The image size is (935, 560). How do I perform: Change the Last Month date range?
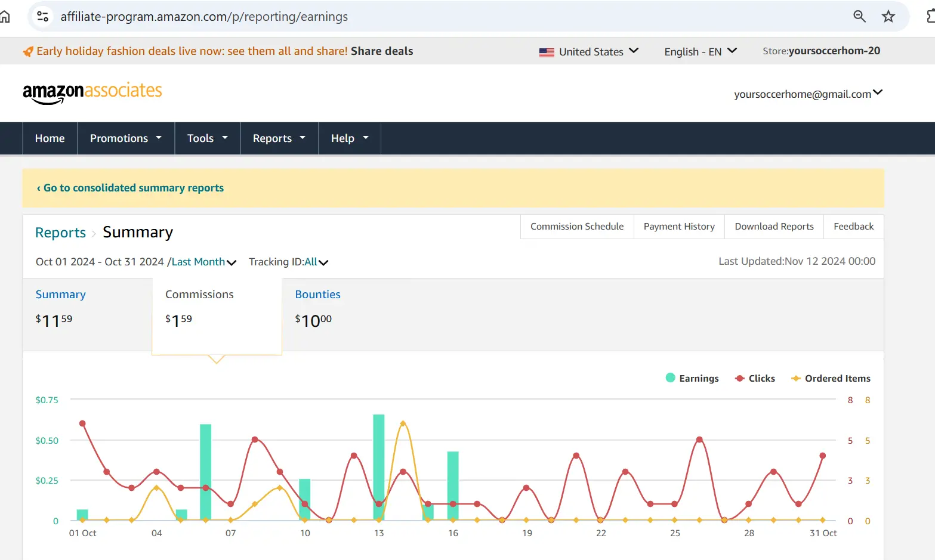click(204, 262)
